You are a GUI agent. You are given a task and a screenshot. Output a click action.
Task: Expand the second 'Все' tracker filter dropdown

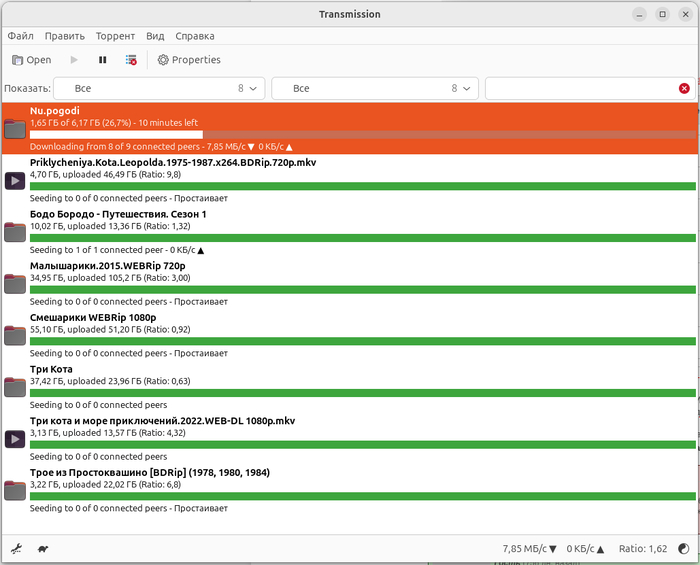377,89
